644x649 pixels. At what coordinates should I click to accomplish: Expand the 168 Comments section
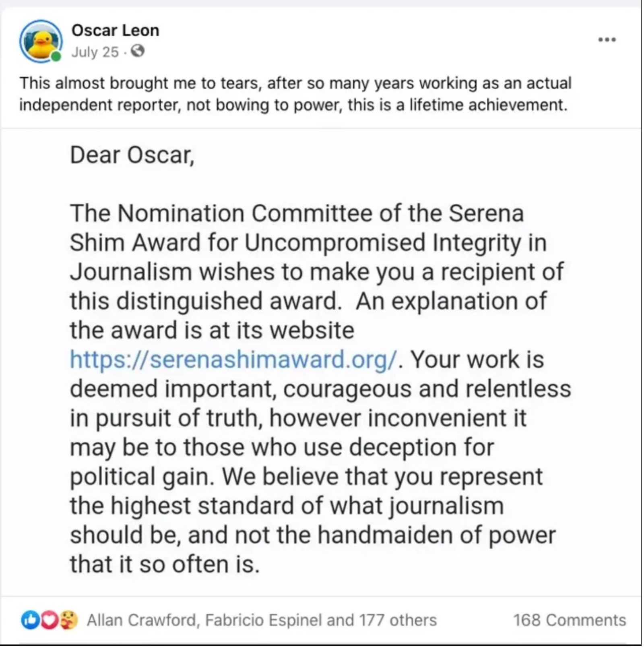coord(569,620)
